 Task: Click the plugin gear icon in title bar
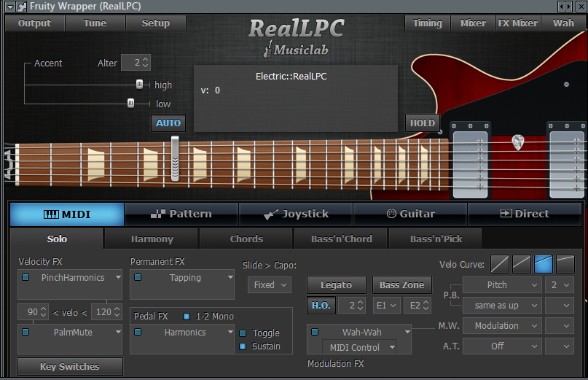point(22,7)
